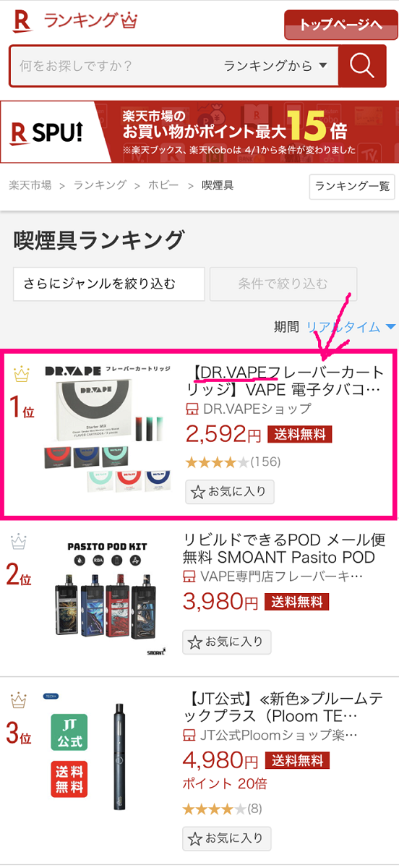Click the トップページへ button

coord(340,25)
